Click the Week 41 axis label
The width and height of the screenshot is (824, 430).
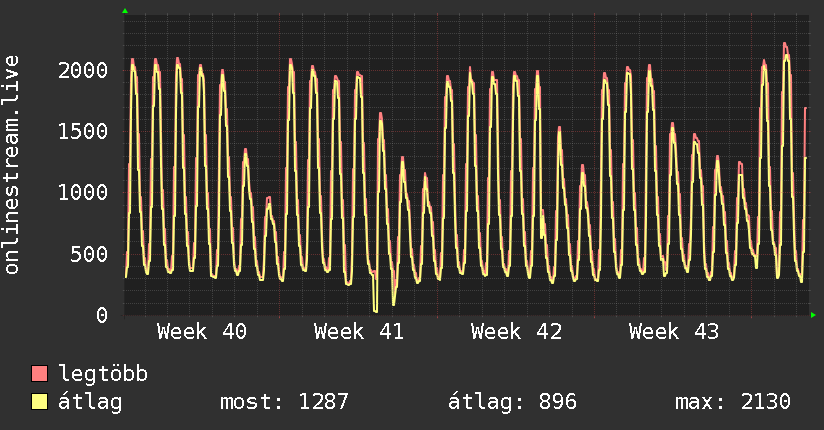coord(359,332)
